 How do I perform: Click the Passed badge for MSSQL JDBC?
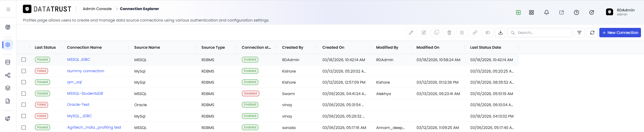click(42, 59)
